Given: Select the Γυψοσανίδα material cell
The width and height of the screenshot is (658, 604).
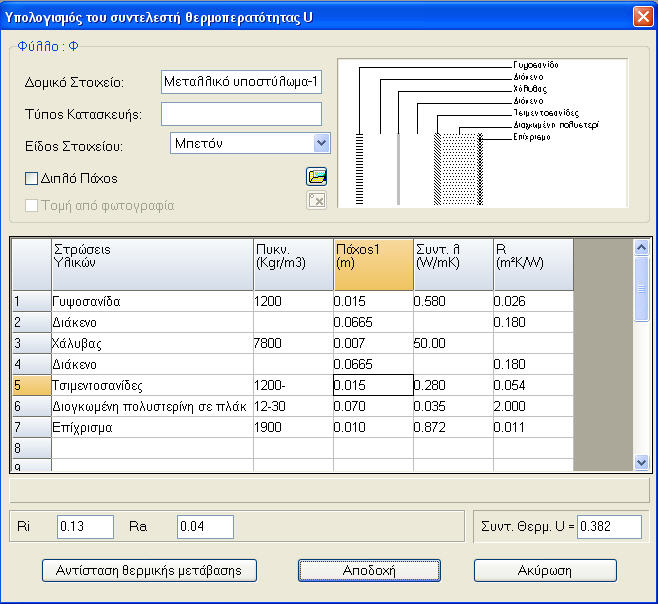Looking at the screenshot, I should coord(151,301).
